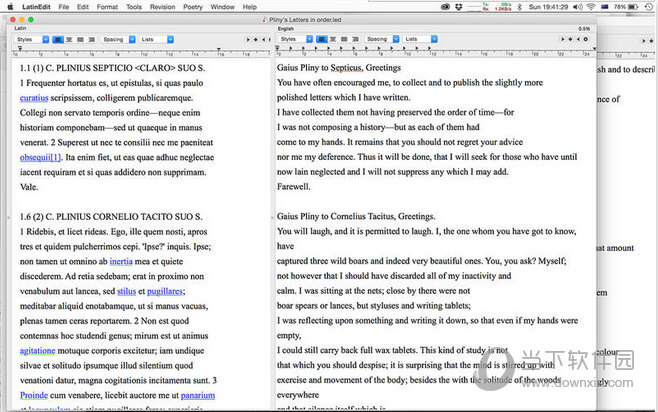658x412 pixels.
Task: Click the English ruler indent marker at 0
Action: pyautogui.click(x=277, y=49)
